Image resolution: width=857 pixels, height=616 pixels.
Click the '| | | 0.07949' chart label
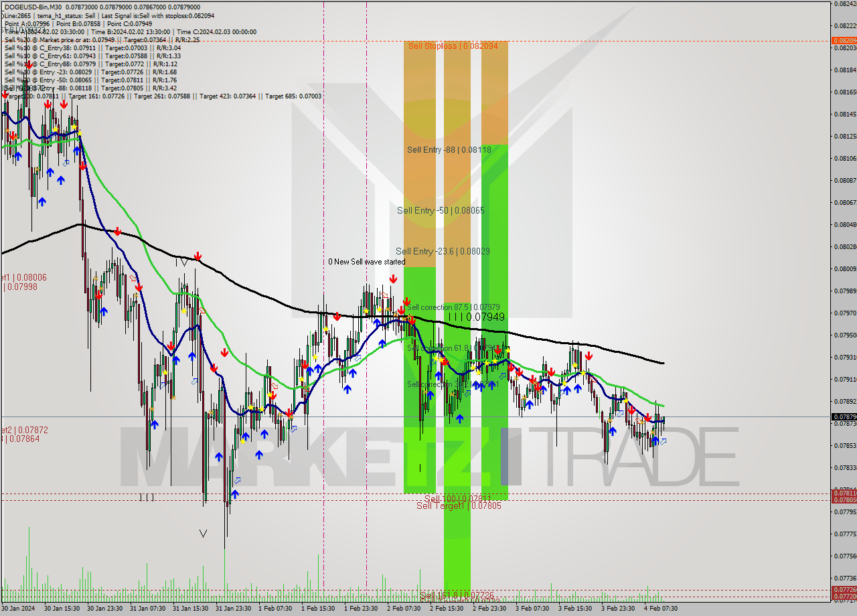[x=477, y=317]
